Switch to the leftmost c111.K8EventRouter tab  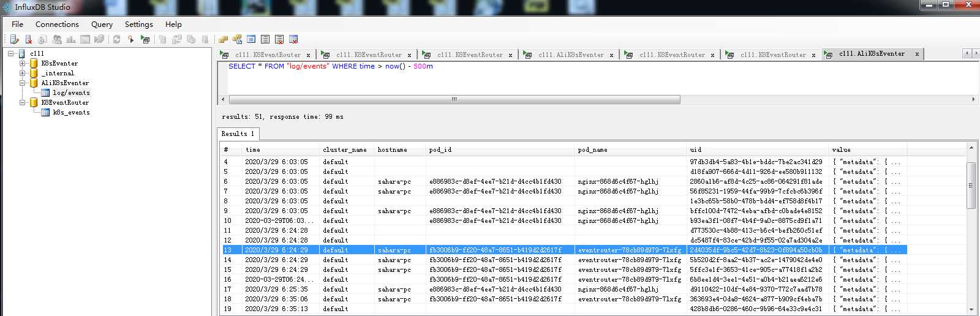tap(268, 55)
